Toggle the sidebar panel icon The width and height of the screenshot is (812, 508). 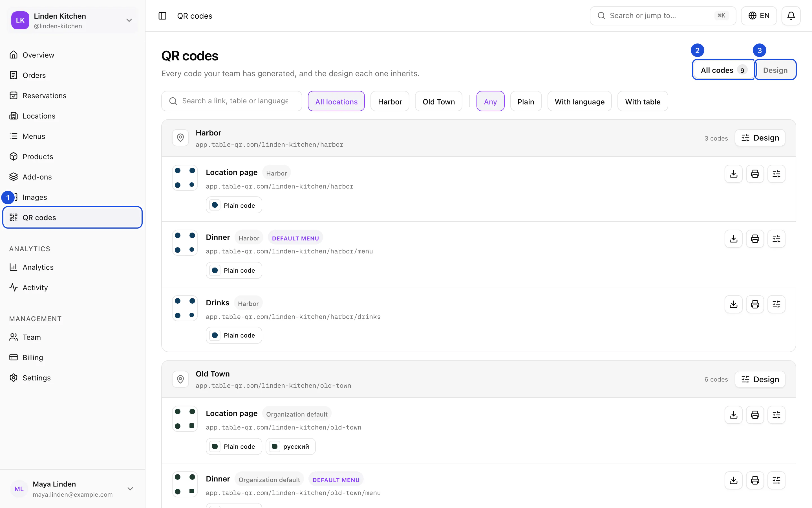(x=162, y=16)
